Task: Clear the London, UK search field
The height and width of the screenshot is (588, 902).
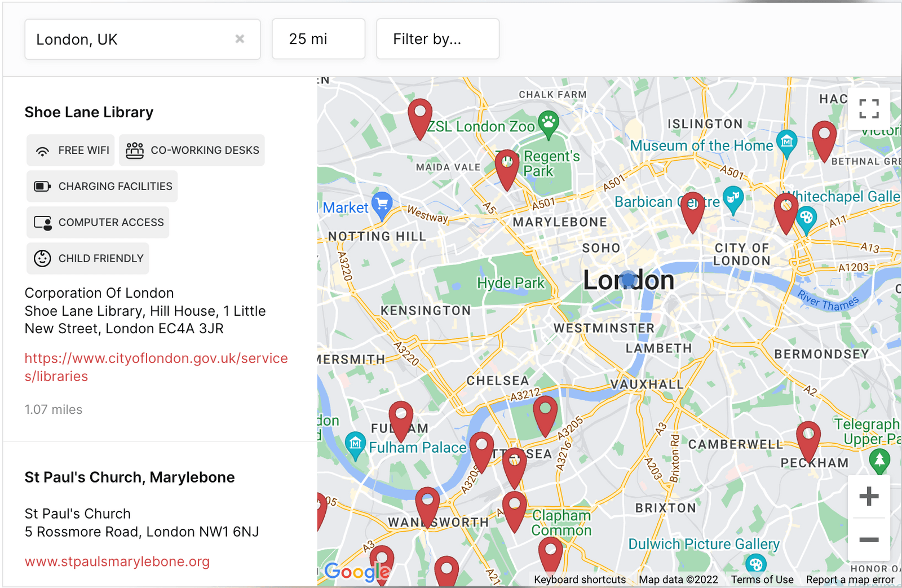Action: pos(240,39)
